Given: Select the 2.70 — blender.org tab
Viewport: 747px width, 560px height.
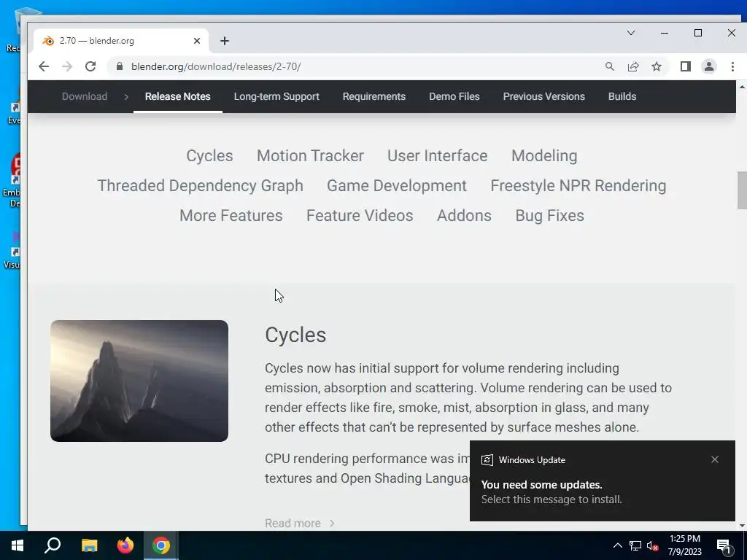Looking at the screenshot, I should pyautogui.click(x=121, y=41).
